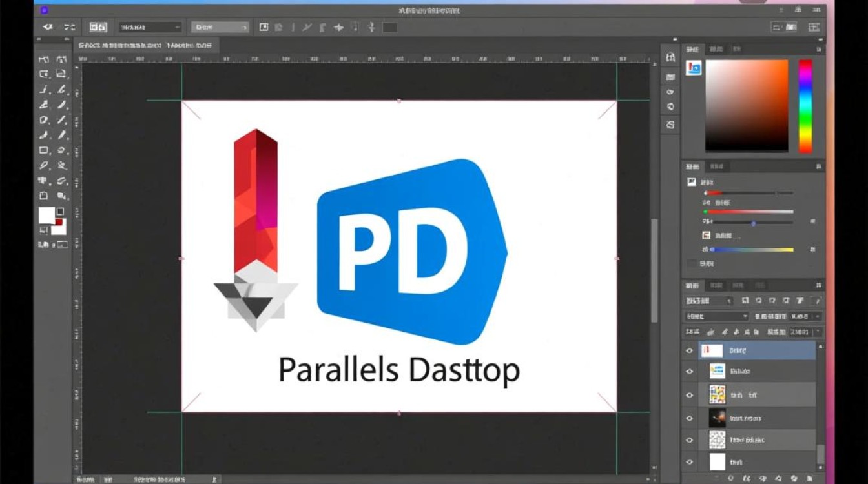Hide the topmost selected layer with its eye icon
868x484 pixels.
pos(688,349)
